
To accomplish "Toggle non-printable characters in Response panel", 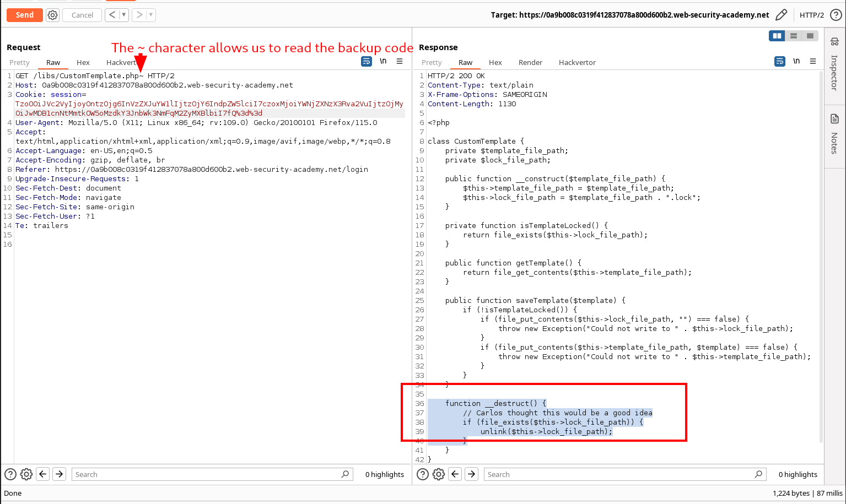I will click(x=796, y=61).
